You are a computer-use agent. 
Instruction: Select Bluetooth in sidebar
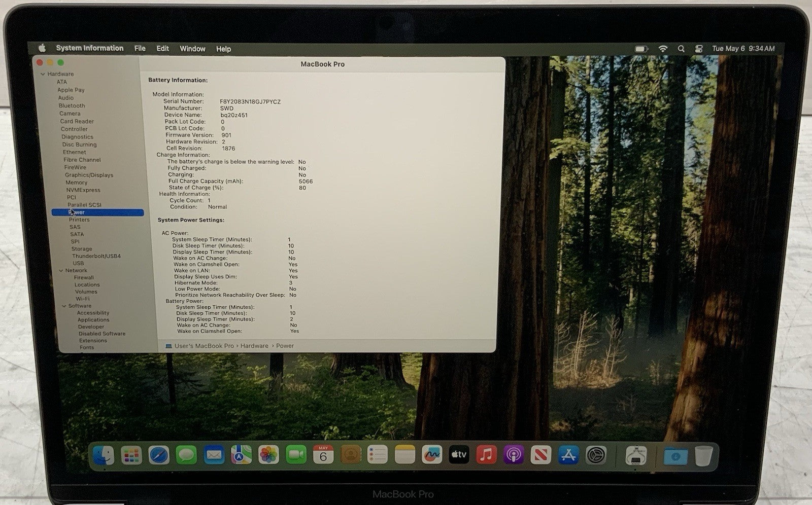72,106
